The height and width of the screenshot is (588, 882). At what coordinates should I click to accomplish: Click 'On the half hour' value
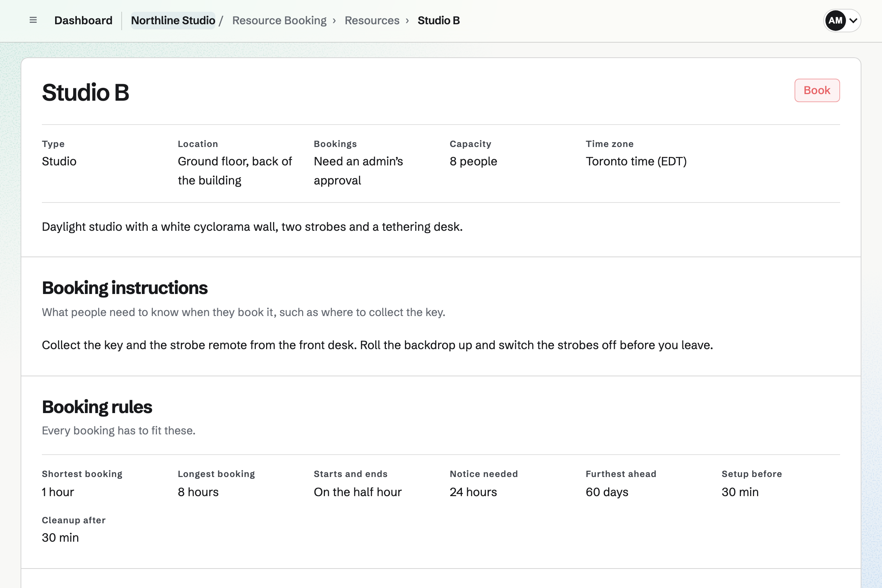click(x=357, y=492)
